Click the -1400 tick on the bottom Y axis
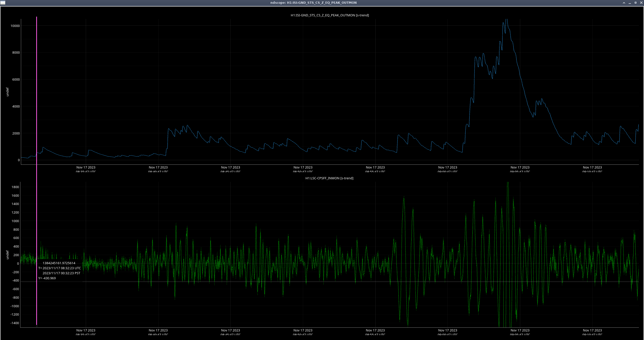Image resolution: width=644 pixels, height=340 pixels. coord(15,323)
